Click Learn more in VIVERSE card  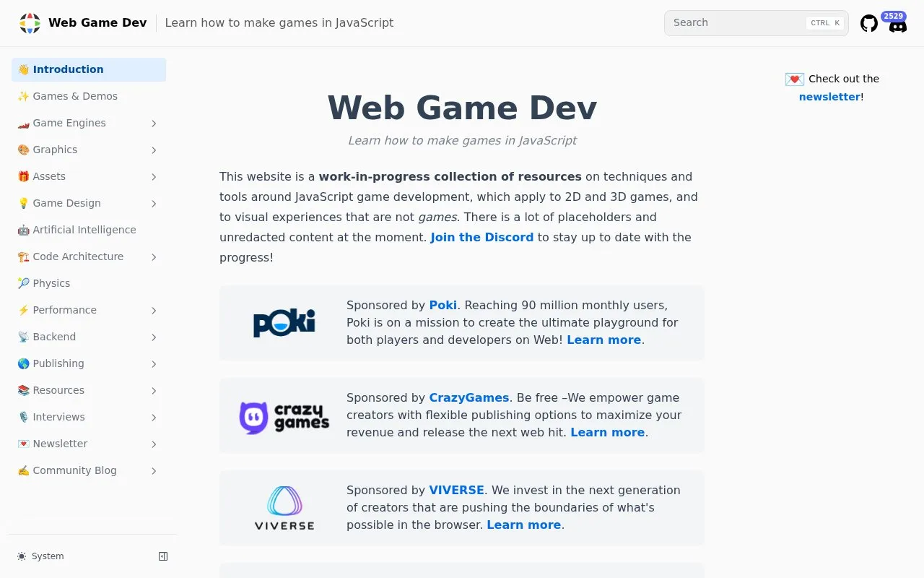[x=523, y=525]
